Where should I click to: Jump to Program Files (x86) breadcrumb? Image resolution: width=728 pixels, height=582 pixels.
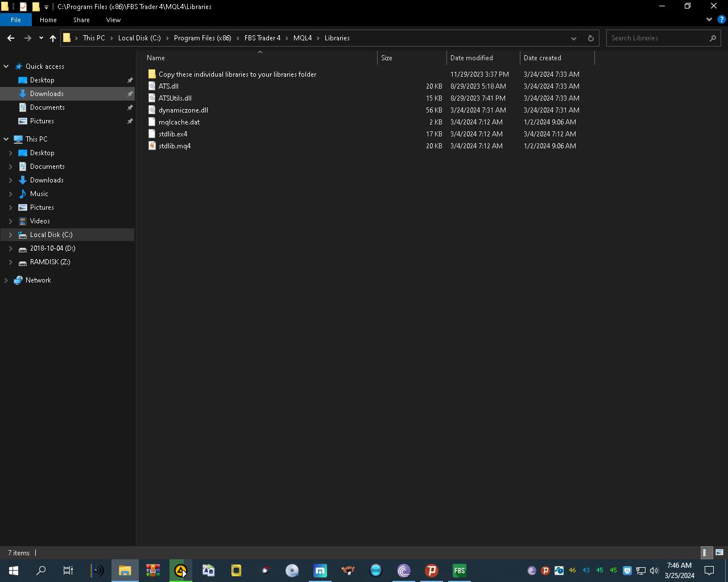(x=202, y=38)
